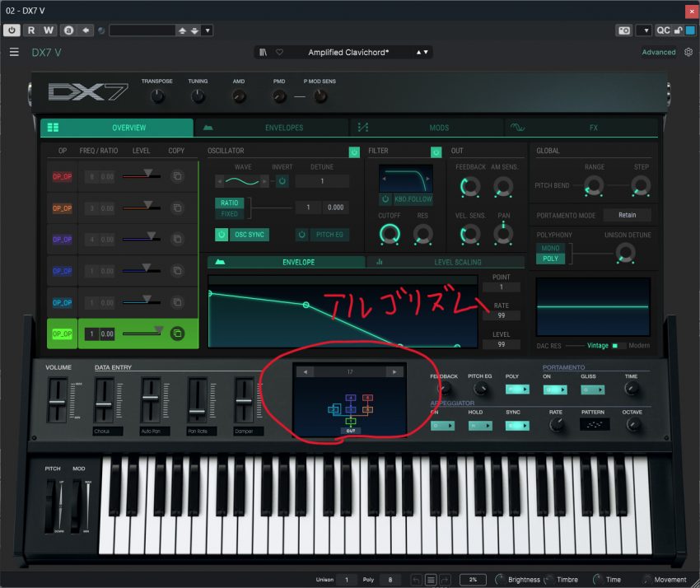Image resolution: width=700 pixels, height=588 pixels.
Task: Click the redo arrow in bottom bar
Action: [x=445, y=580]
